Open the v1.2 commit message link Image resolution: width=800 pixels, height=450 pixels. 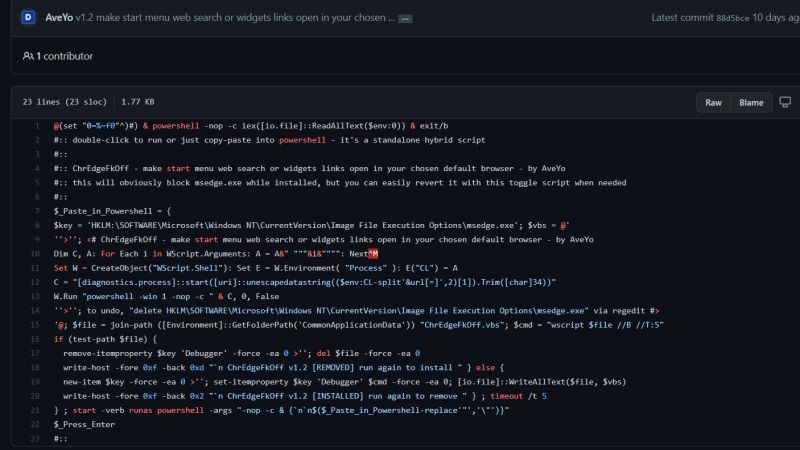[235, 17]
